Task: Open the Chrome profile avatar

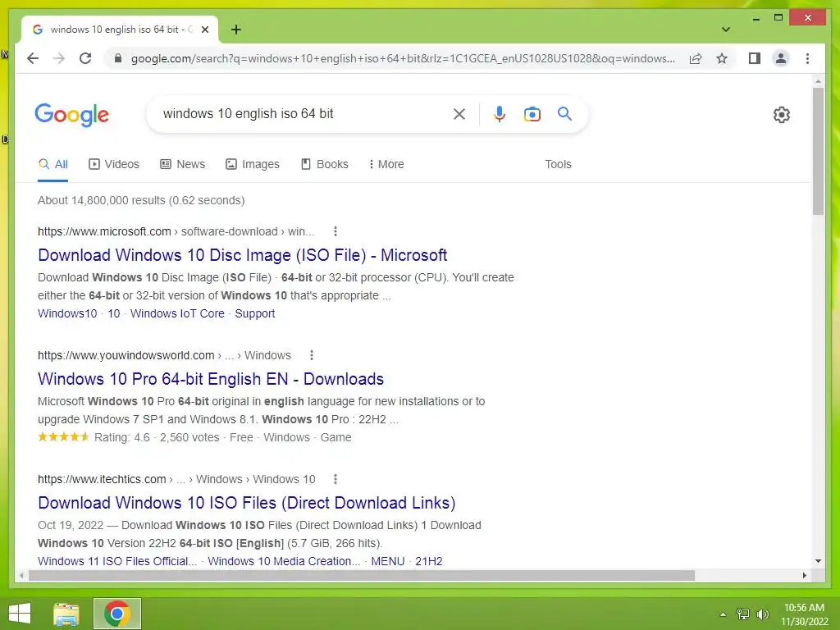Action: (781, 58)
